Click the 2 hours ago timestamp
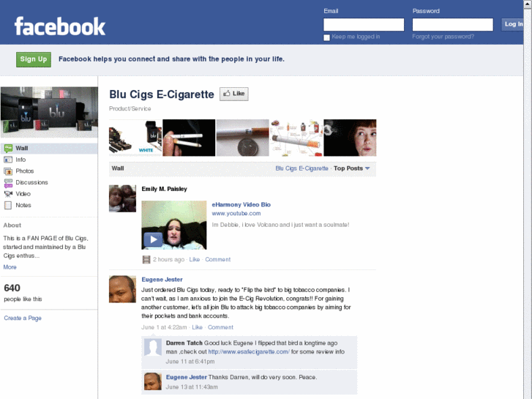The image size is (532, 399). pos(168,259)
